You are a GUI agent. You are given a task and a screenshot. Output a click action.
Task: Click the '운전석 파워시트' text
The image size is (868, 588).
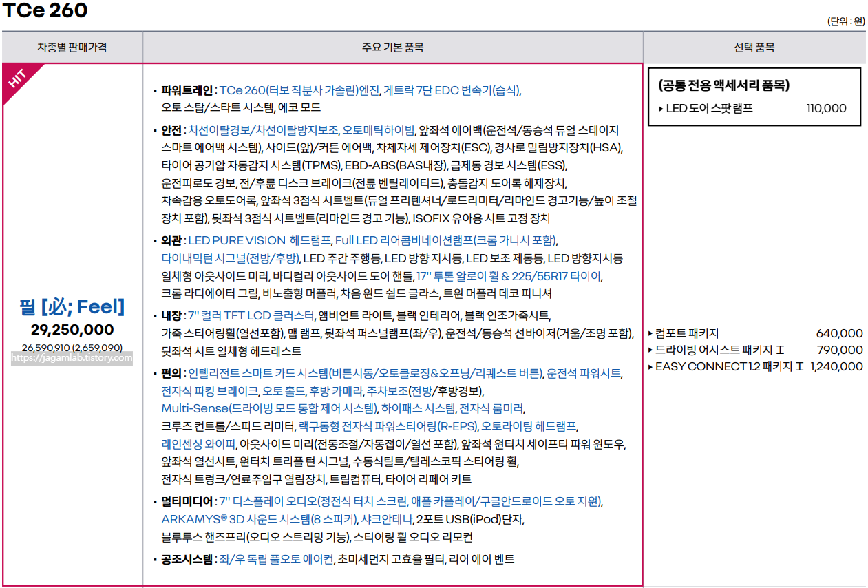click(584, 373)
